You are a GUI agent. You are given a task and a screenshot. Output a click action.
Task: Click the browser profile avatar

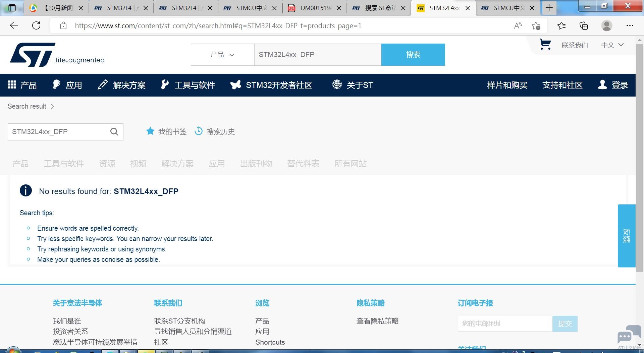tap(606, 26)
